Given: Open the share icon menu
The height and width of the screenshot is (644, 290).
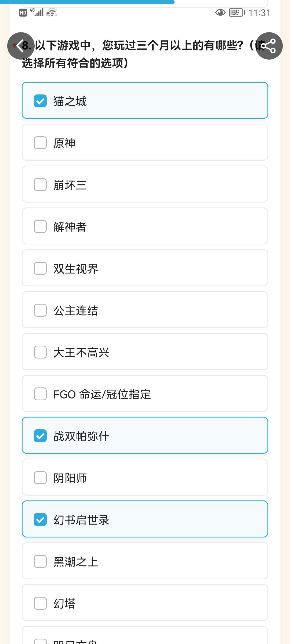Looking at the screenshot, I should 269,46.
